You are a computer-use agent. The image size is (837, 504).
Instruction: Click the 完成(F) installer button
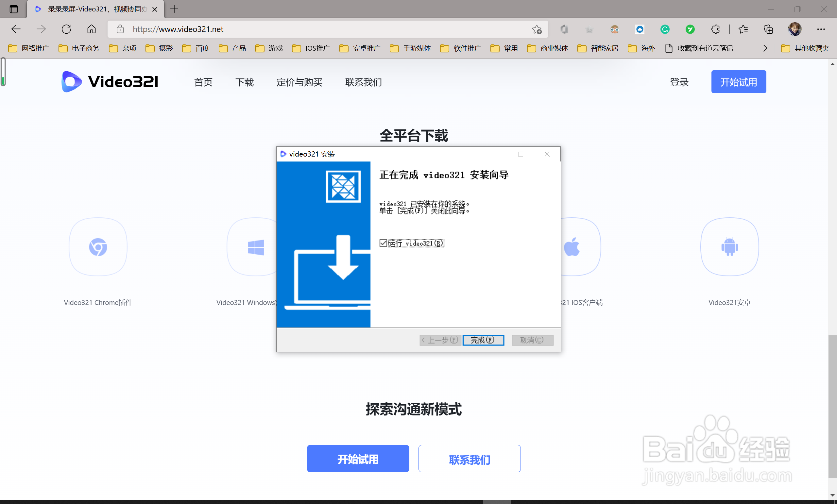[x=483, y=340]
